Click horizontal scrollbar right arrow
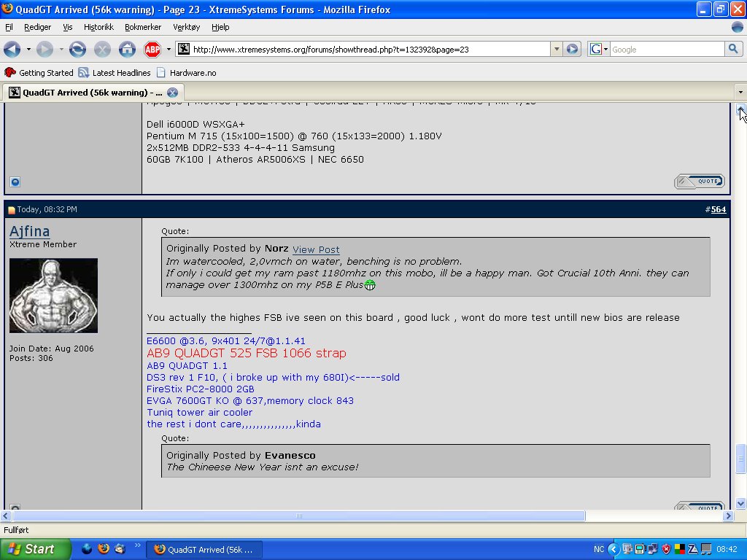This screenshot has width=747, height=560. tap(728, 516)
